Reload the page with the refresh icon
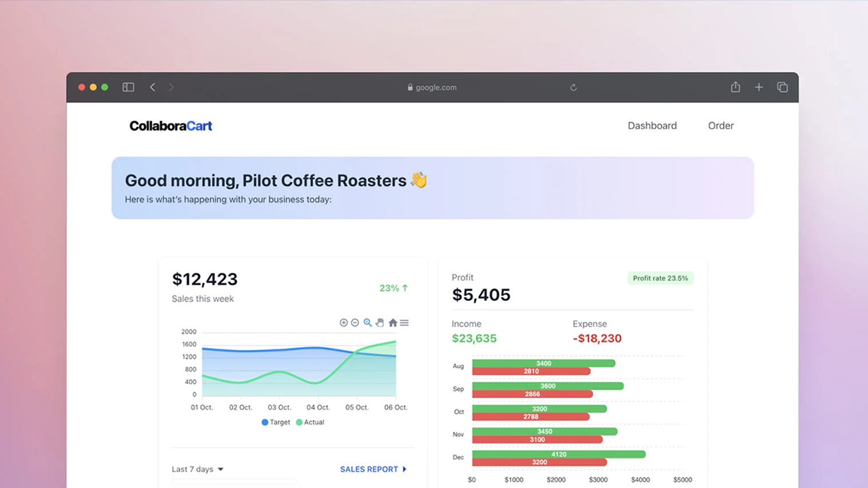 (x=573, y=88)
